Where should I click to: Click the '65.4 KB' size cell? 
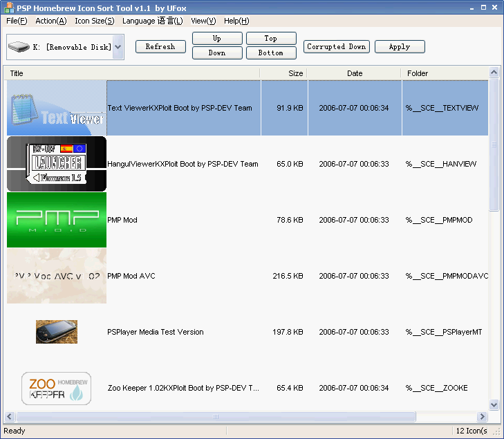290,388
